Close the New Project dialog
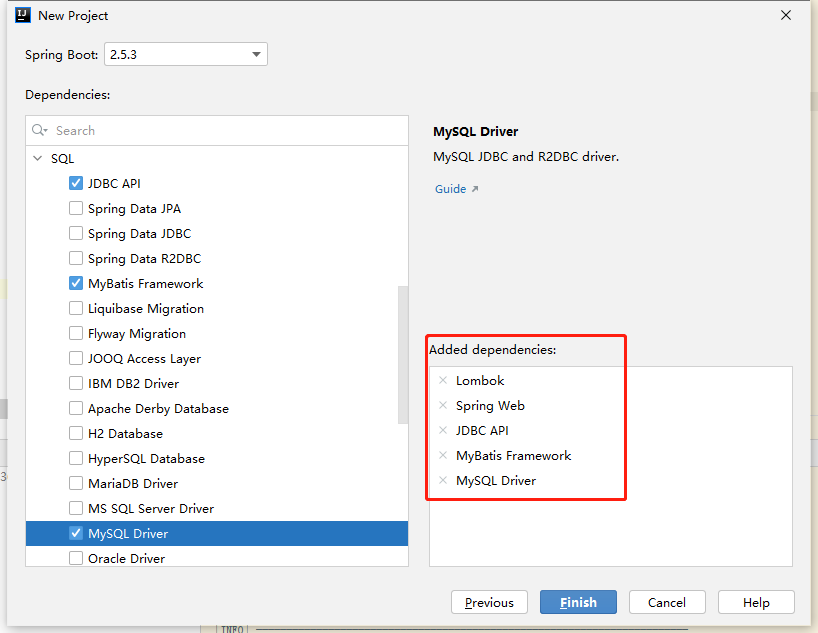Screen dimensions: 818x633 [x=786, y=15]
